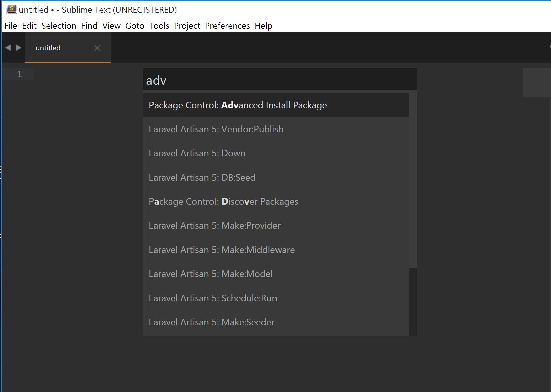The width and height of the screenshot is (551, 392).
Task: Select Laravel Artisan 5: Schedule:Run
Action: pyautogui.click(x=276, y=298)
